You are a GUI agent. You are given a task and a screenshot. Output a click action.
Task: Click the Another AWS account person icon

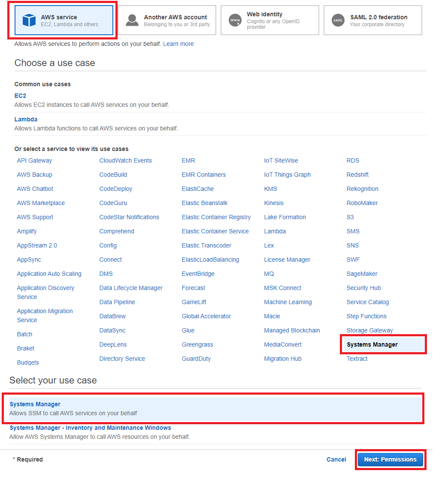point(132,20)
